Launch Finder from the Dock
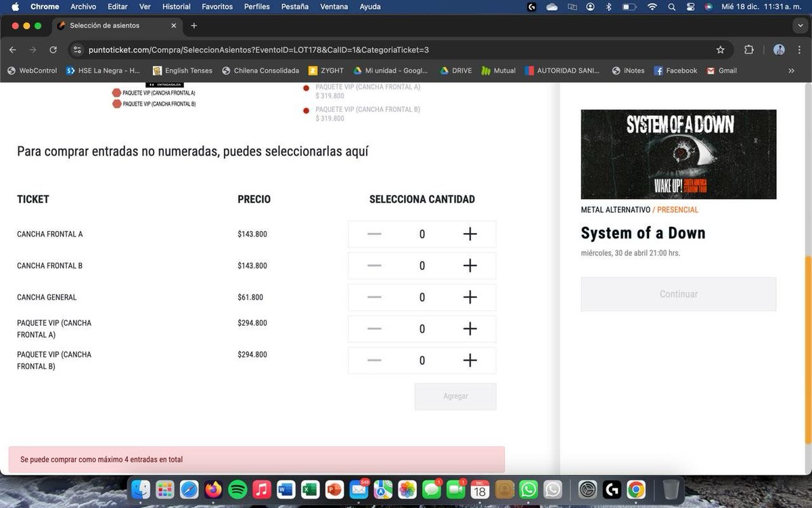Screen dimensions: 812x508 [x=141, y=489]
